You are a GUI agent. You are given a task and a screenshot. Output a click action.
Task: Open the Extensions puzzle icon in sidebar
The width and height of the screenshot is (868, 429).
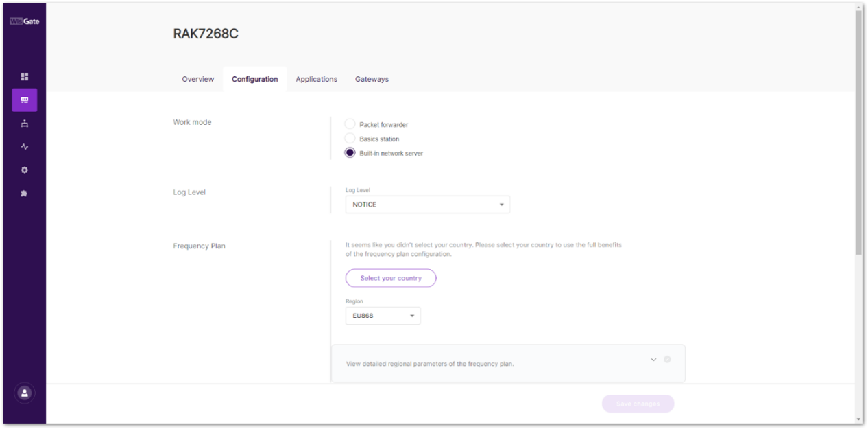pyautogui.click(x=25, y=194)
